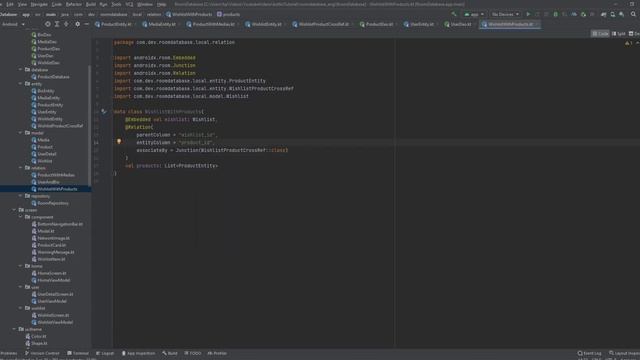Collapse the database folder
The height and width of the screenshot is (360, 640).
[20, 70]
